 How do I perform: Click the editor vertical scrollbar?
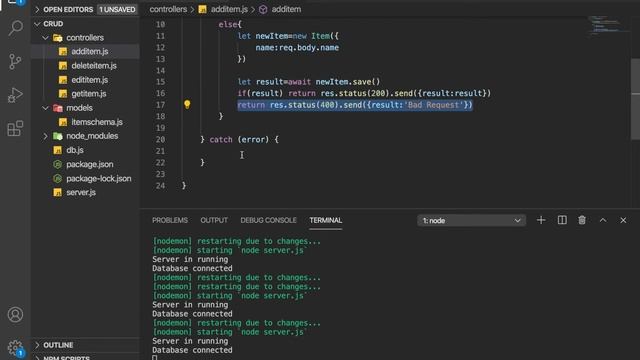tap(636, 99)
